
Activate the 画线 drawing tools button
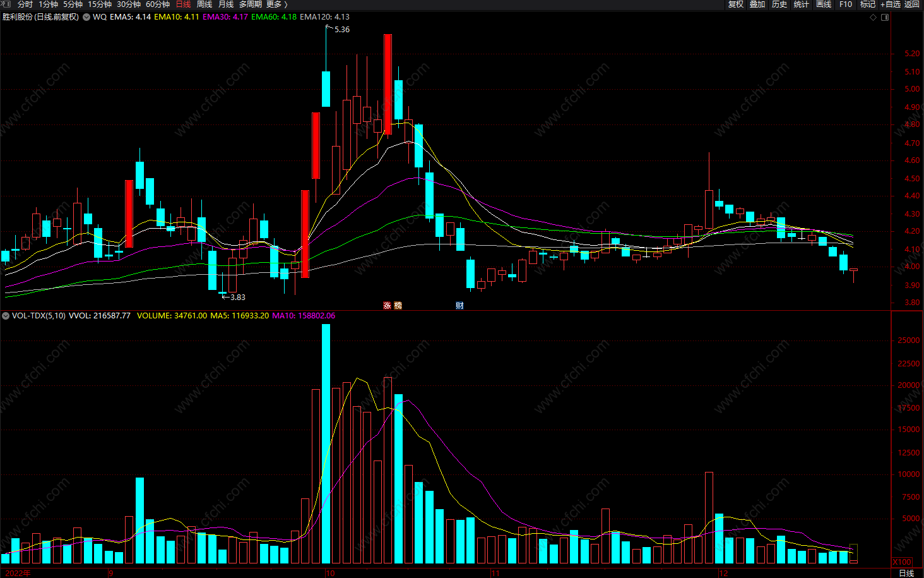(824, 4)
